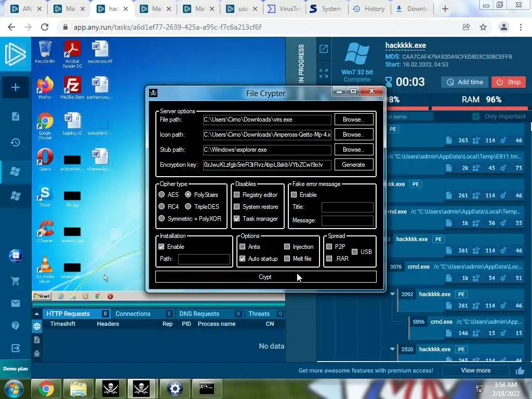Check the Antis option
Screen dimensions: 532x399
(x=242, y=246)
